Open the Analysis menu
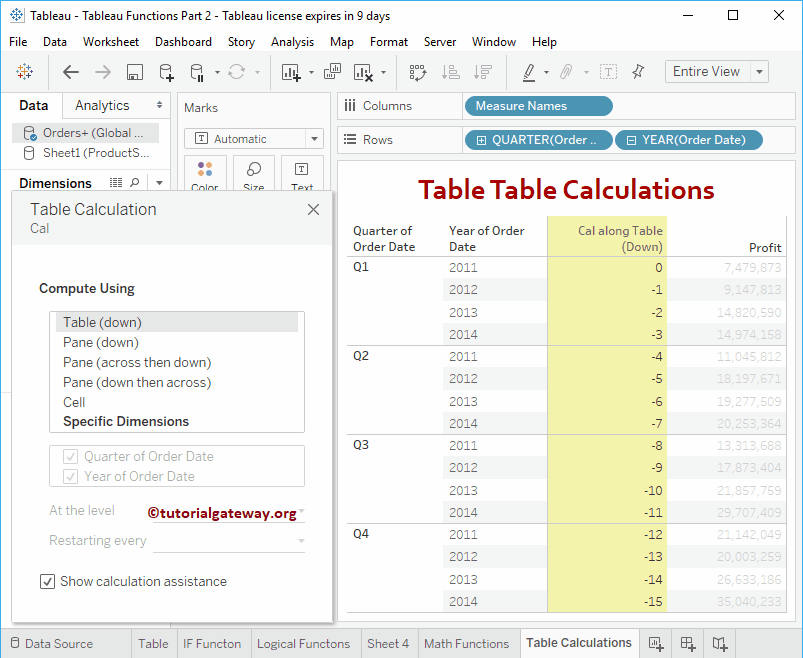This screenshot has height=658, width=803. pyautogui.click(x=292, y=42)
